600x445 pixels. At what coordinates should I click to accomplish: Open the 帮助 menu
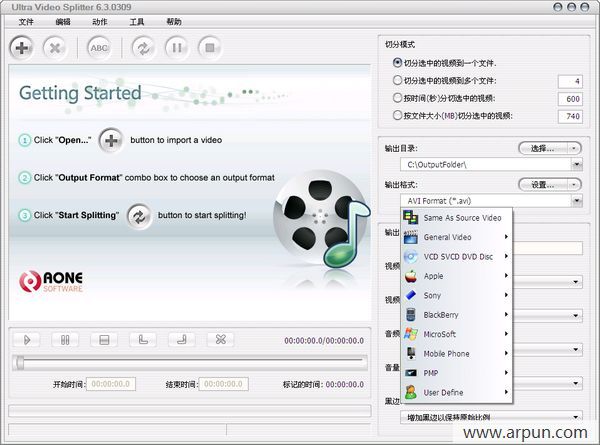(174, 22)
